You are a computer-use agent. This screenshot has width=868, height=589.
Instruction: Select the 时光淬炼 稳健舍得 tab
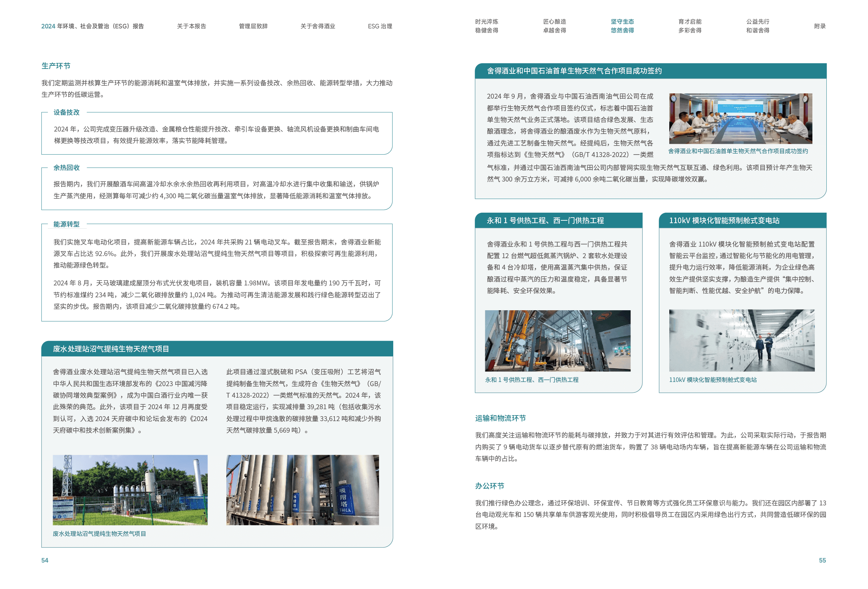pyautogui.click(x=486, y=26)
